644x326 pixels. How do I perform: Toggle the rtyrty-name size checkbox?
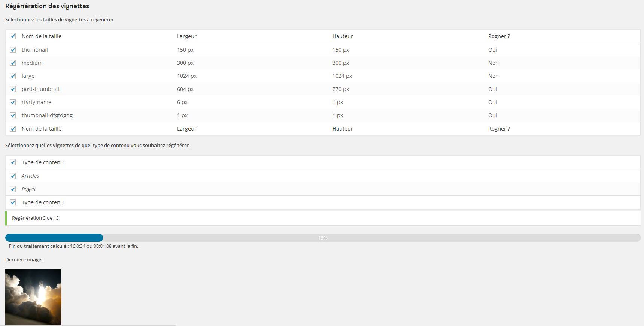point(13,102)
